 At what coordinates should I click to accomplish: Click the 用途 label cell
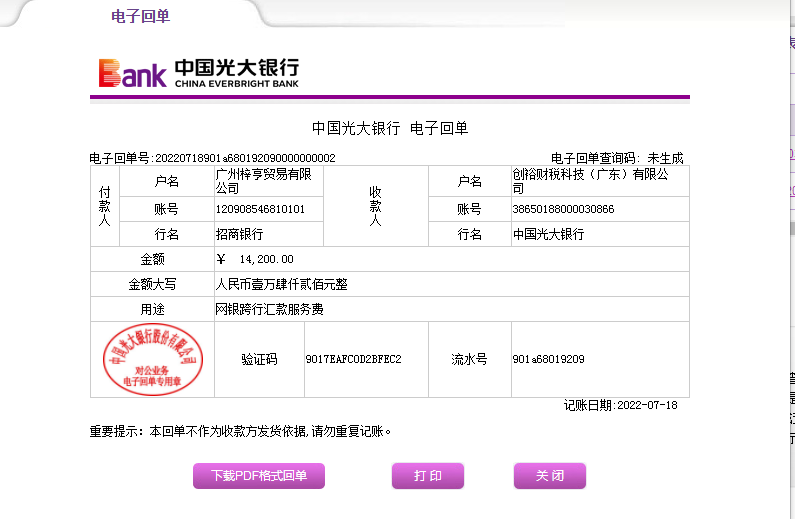pyautogui.click(x=153, y=309)
